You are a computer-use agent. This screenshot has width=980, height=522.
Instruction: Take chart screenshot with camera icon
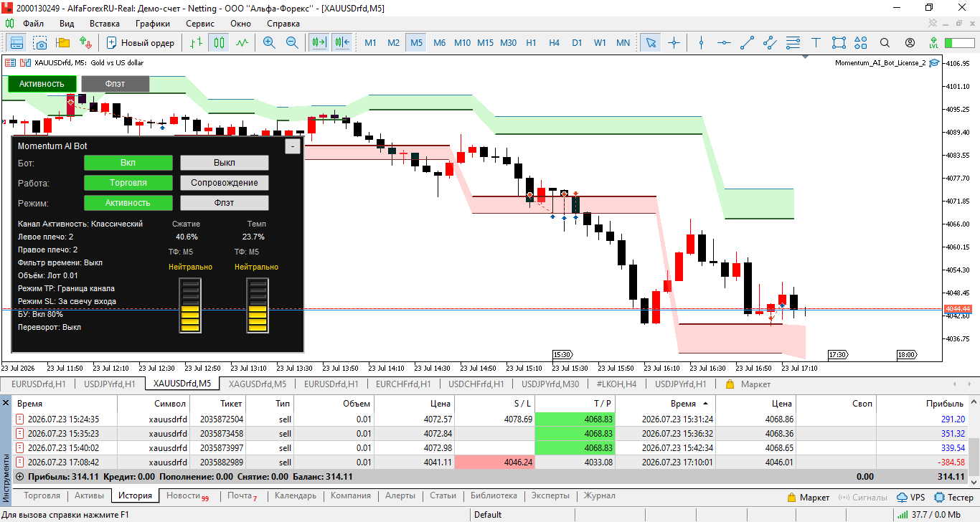(x=39, y=43)
